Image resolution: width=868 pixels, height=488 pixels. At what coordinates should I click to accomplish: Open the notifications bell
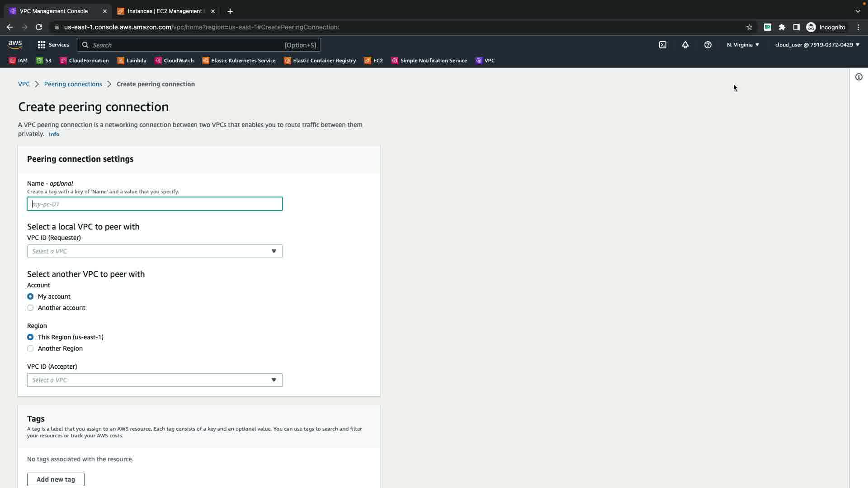685,45
